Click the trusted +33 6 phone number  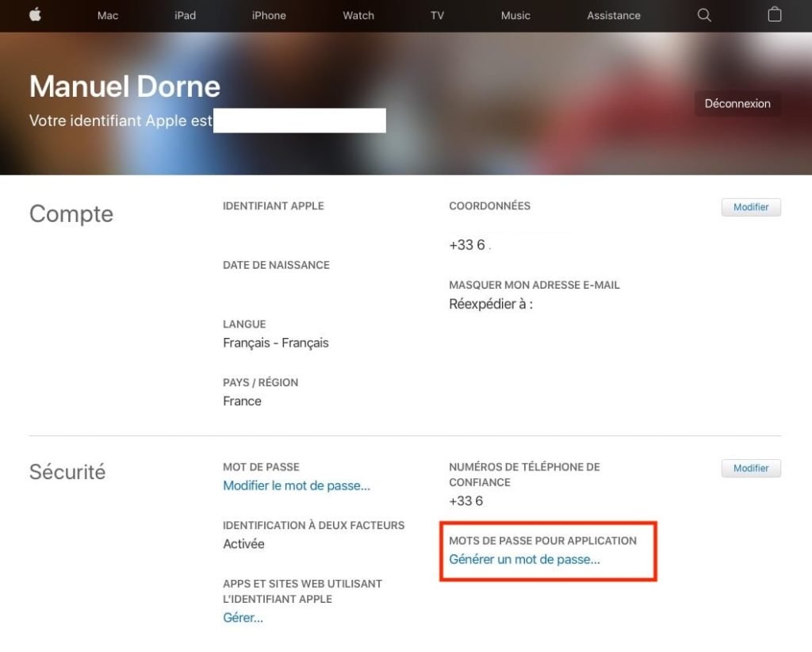tap(466, 501)
